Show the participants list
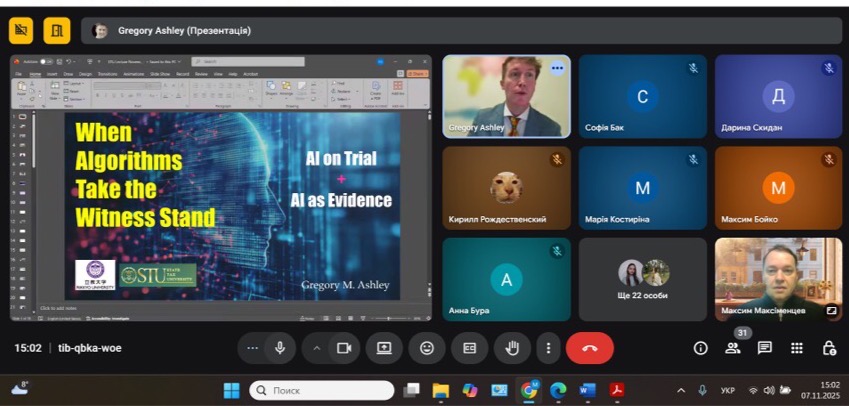The height and width of the screenshot is (406, 849). coord(733,348)
